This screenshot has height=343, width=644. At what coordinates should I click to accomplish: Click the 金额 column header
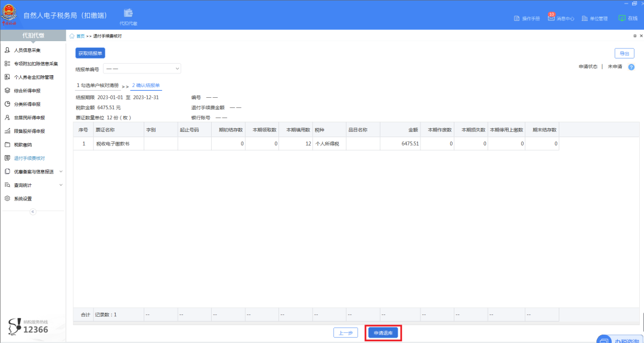pyautogui.click(x=400, y=129)
